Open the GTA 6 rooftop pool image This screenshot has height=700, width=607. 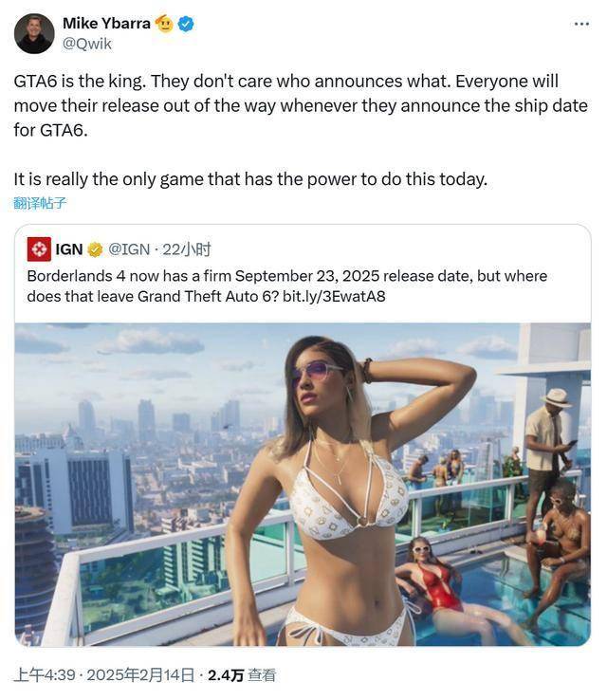tap(303, 485)
